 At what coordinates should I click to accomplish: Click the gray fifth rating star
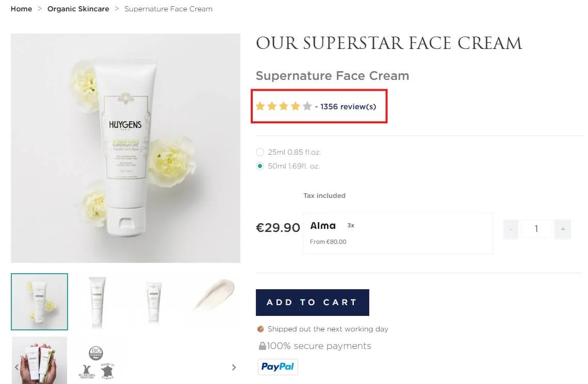[306, 106]
